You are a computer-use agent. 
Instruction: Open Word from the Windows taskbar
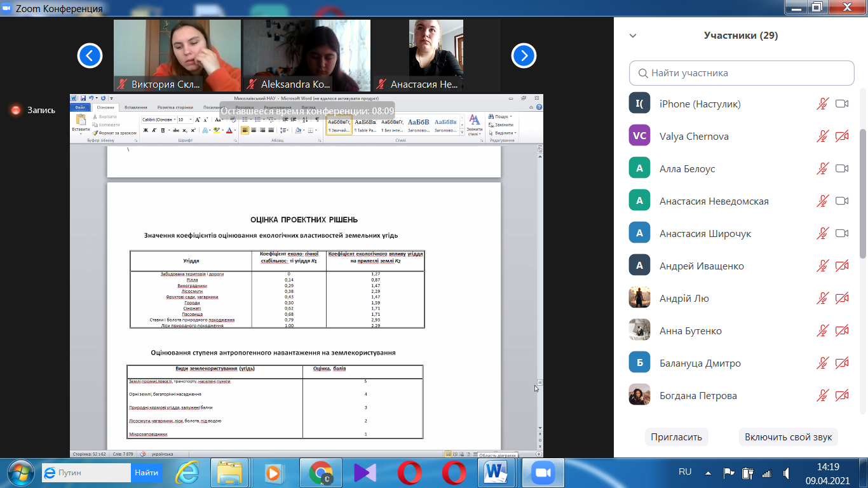496,473
